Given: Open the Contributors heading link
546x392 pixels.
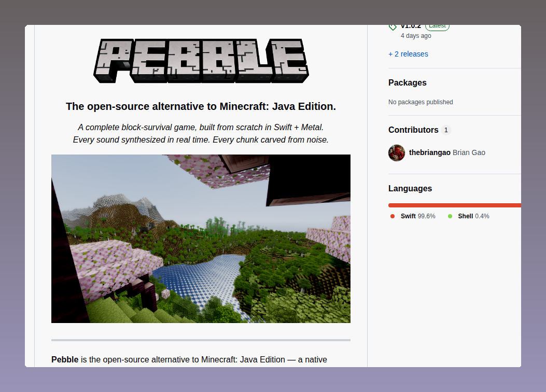Looking at the screenshot, I should pyautogui.click(x=413, y=130).
